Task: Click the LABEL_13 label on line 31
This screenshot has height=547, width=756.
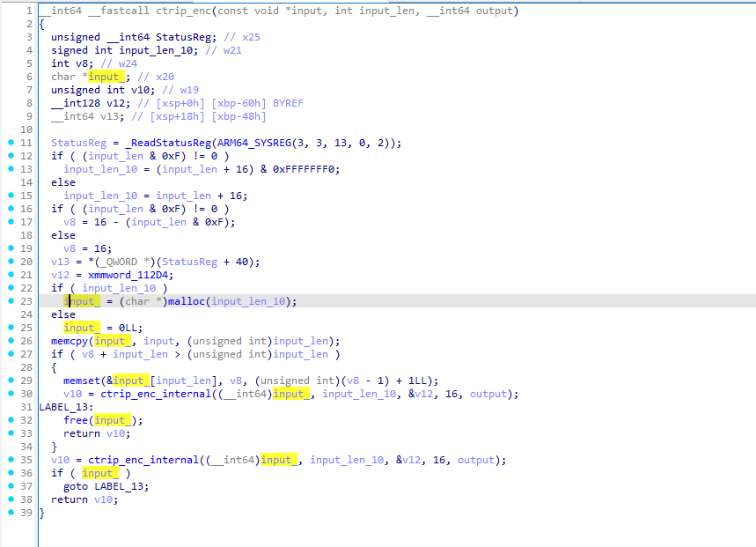Action: tap(64, 407)
